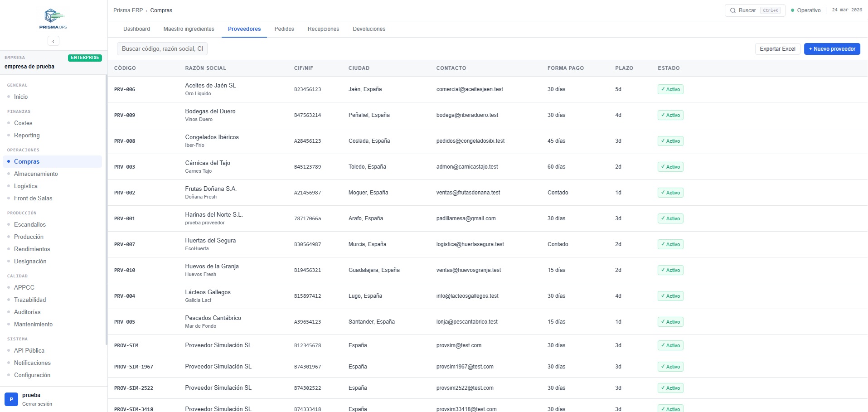Click the search magnifier icon in top bar
868x412 pixels.
point(732,10)
